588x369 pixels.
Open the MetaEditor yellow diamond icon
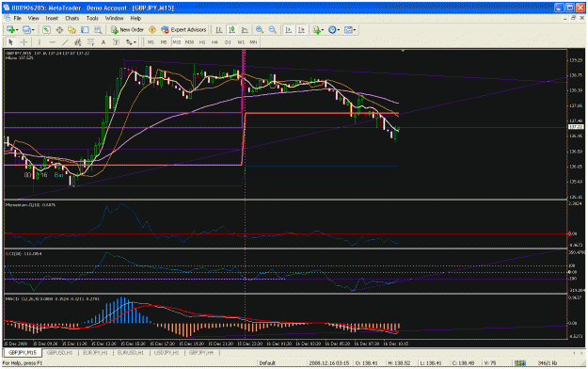click(152, 30)
